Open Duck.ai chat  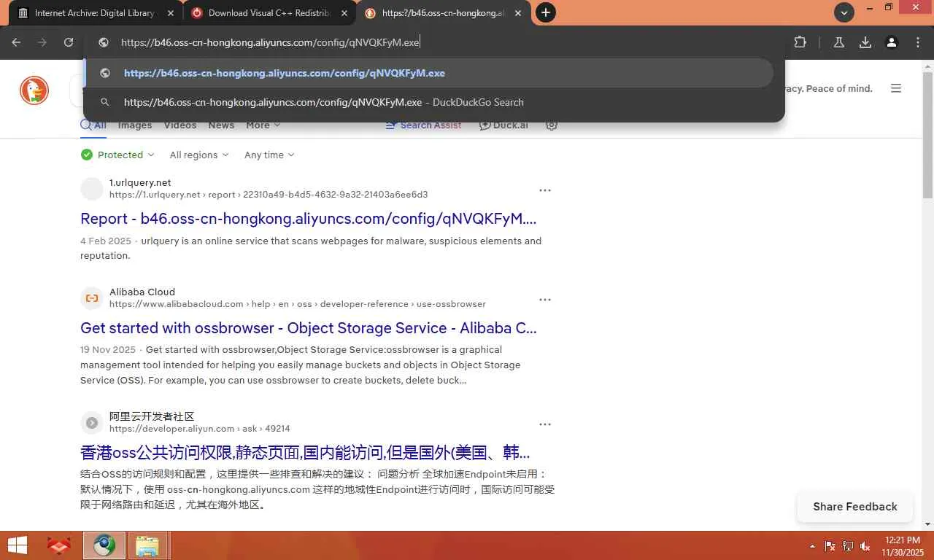(x=503, y=125)
